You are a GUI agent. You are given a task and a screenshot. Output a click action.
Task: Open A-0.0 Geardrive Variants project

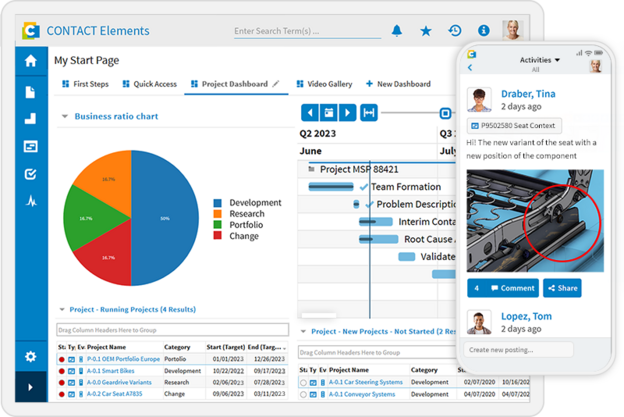[x=119, y=382]
